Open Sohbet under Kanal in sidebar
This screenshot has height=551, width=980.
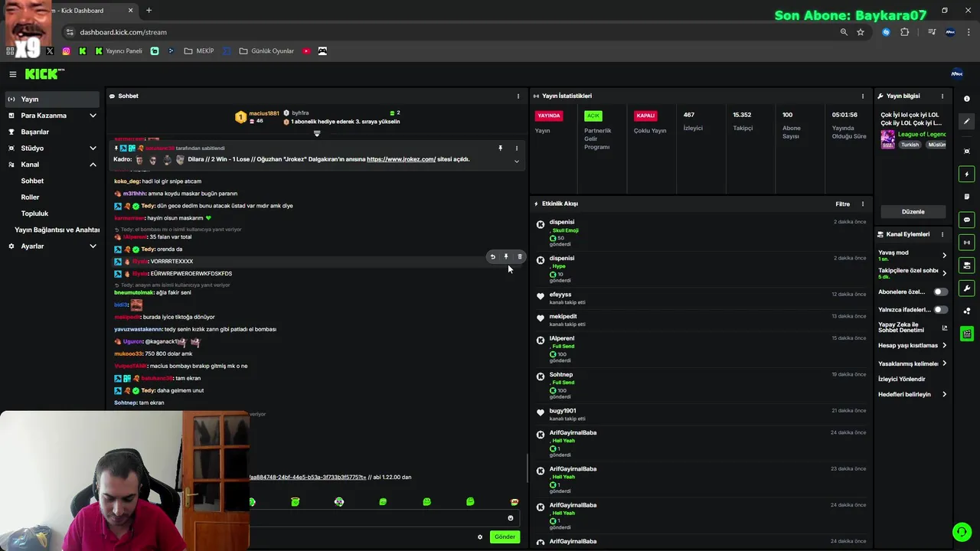click(32, 181)
